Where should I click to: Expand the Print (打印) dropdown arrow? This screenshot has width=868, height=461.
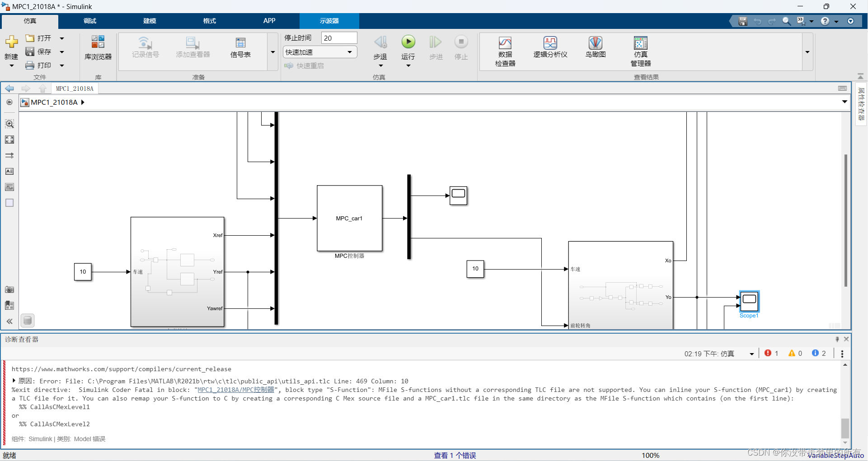point(62,65)
